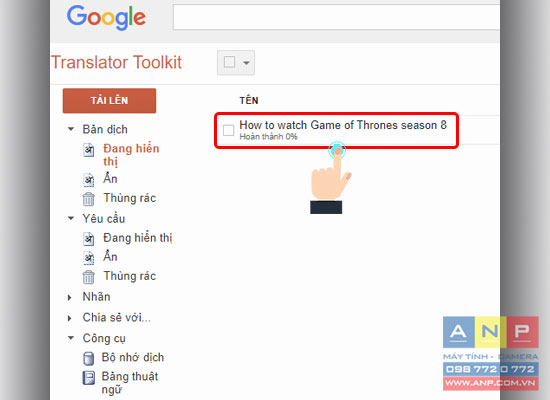Collapse the Bản dịch section

point(71,129)
